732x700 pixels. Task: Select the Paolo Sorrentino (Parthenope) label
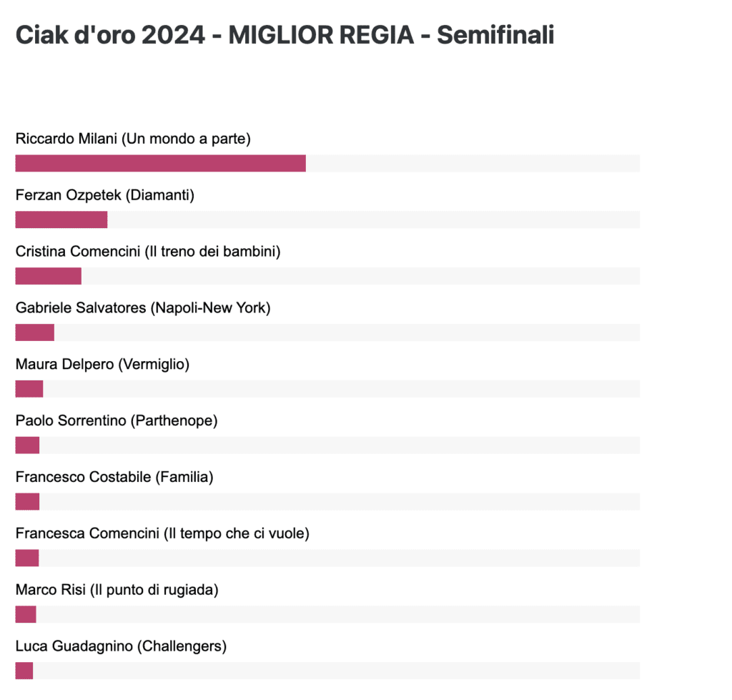[x=117, y=420]
